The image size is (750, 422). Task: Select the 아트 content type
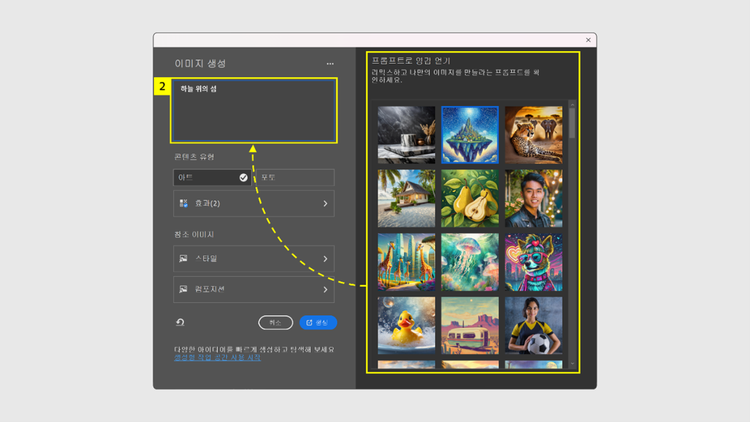[x=212, y=178]
